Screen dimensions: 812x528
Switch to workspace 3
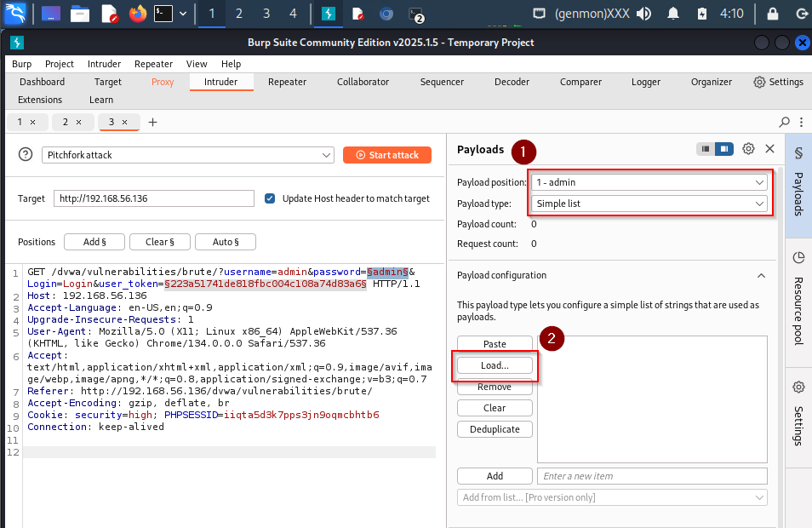point(266,14)
